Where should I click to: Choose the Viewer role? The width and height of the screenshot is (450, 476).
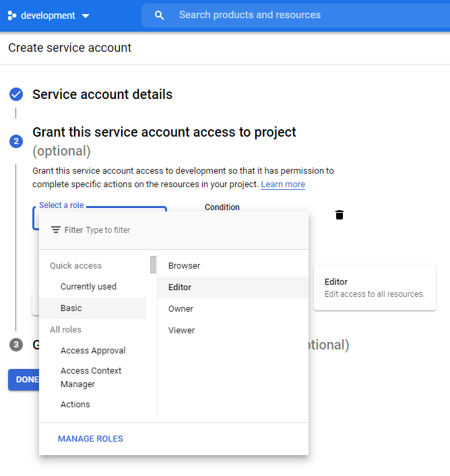tap(233, 331)
